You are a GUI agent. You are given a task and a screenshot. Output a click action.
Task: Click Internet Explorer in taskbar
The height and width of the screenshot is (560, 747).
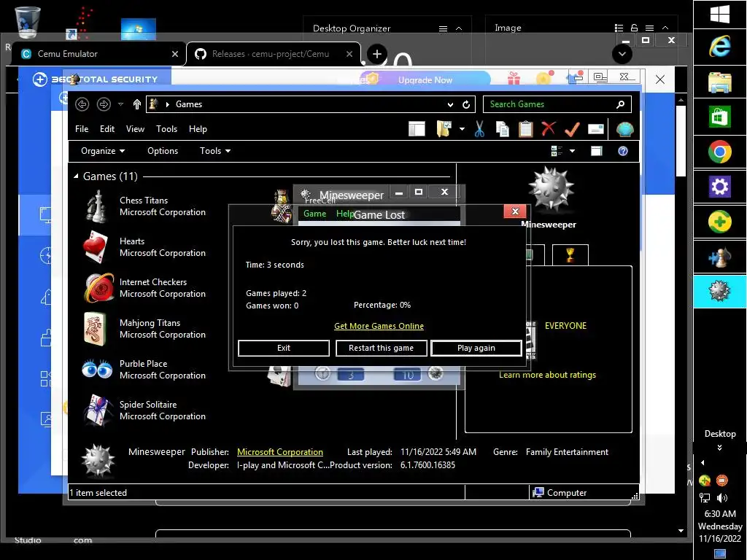pyautogui.click(x=719, y=47)
